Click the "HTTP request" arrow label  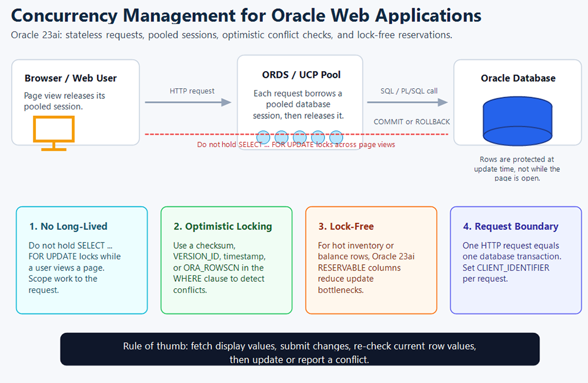click(x=192, y=91)
